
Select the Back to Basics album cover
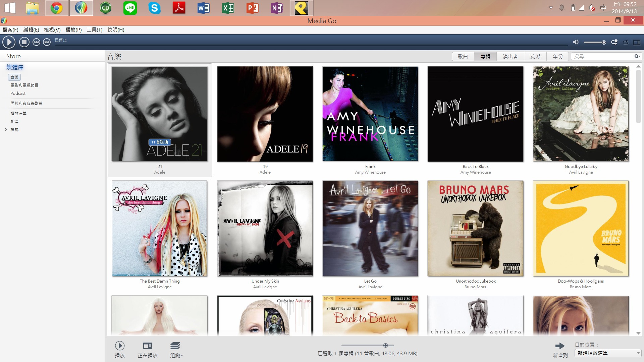tap(370, 315)
